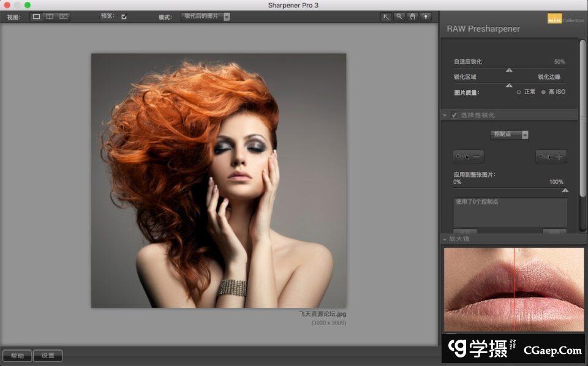Switch to split preview view icon
The image size is (588, 366).
50,17
